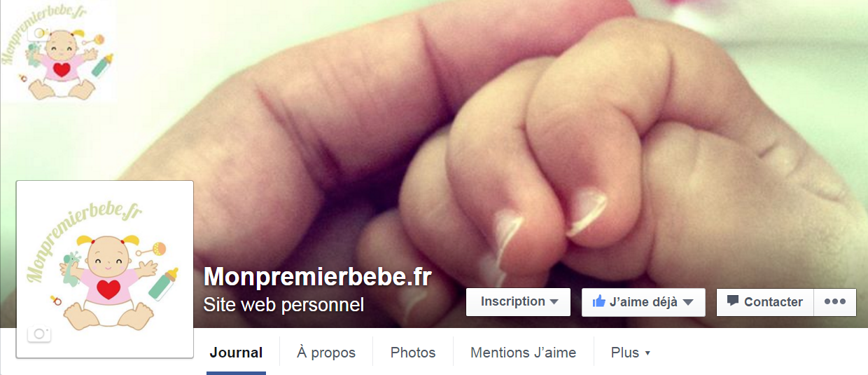Open the Monpremierbebe.fr page name link

click(317, 276)
